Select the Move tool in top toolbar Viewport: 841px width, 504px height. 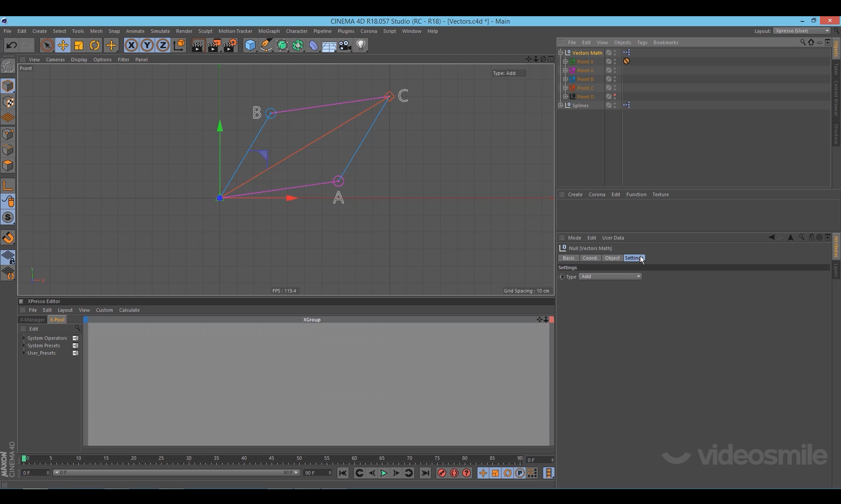click(x=63, y=46)
